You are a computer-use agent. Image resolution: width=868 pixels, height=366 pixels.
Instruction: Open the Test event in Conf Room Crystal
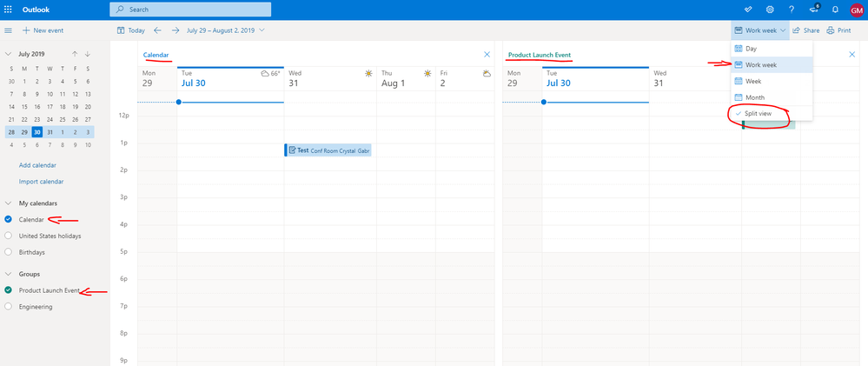pos(328,150)
